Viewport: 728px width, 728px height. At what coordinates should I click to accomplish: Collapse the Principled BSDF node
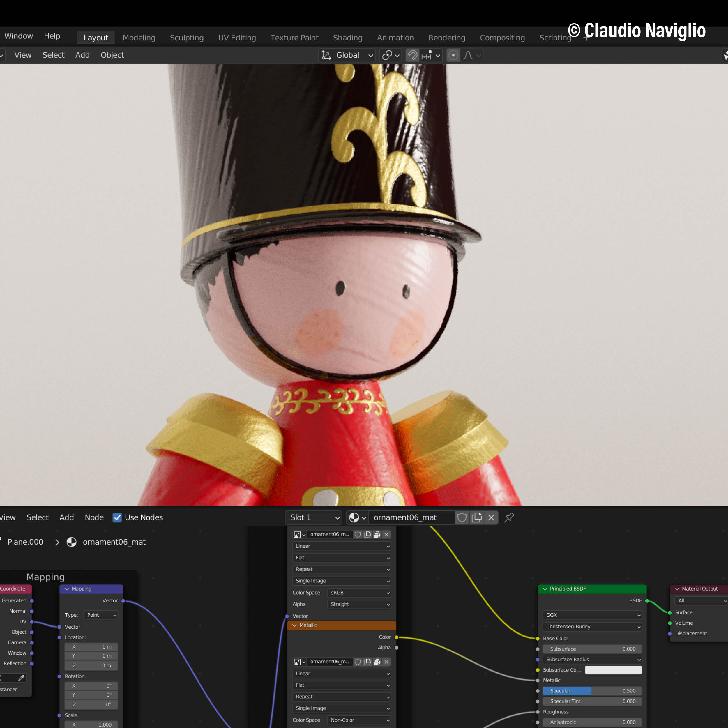[x=545, y=589]
